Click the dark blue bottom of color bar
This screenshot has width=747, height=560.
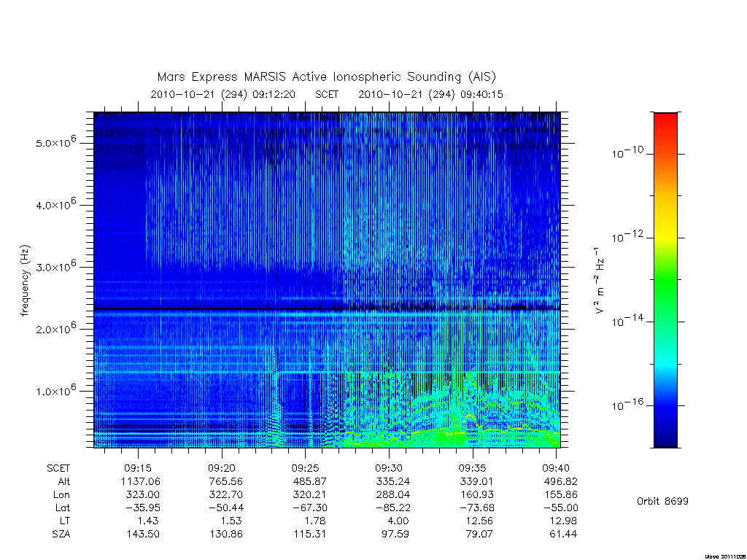tap(665, 438)
